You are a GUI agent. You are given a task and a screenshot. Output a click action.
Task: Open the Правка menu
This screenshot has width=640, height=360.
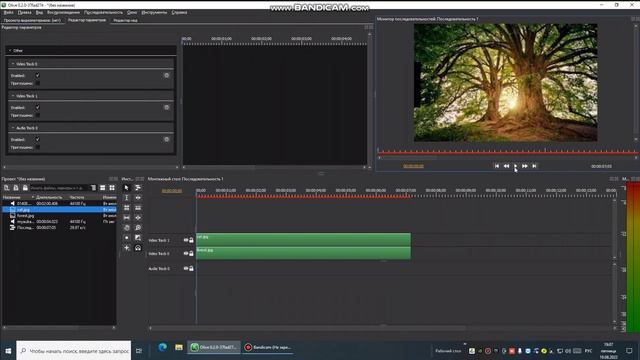(x=24, y=13)
